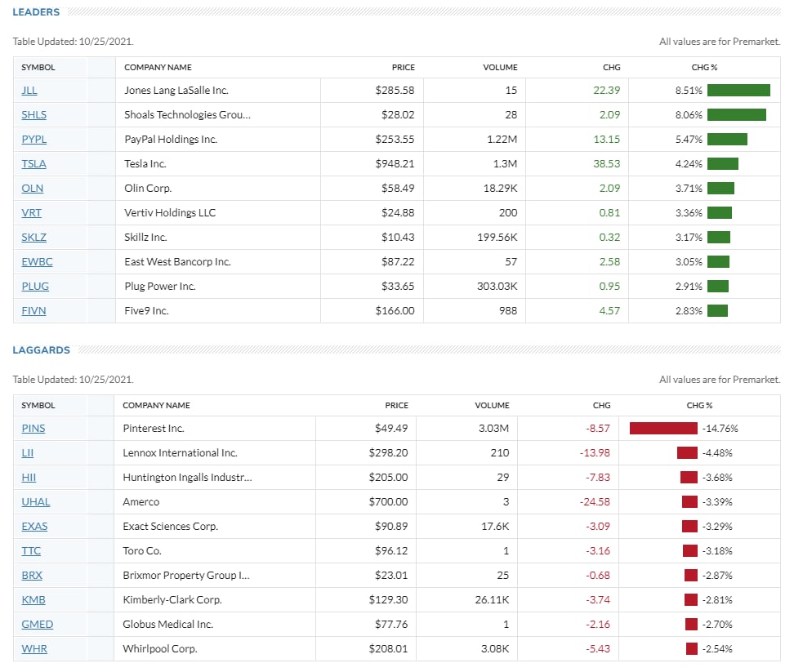This screenshot has width=794, height=672.
Task: Click Globus Medical percent -2.70%
Action: 717,625
